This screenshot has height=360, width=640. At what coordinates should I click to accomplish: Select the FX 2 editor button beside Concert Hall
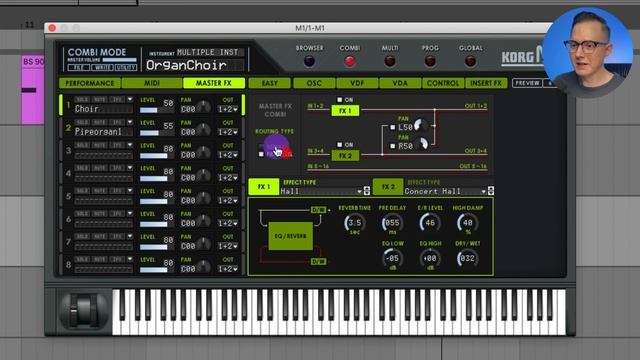pos(388,187)
